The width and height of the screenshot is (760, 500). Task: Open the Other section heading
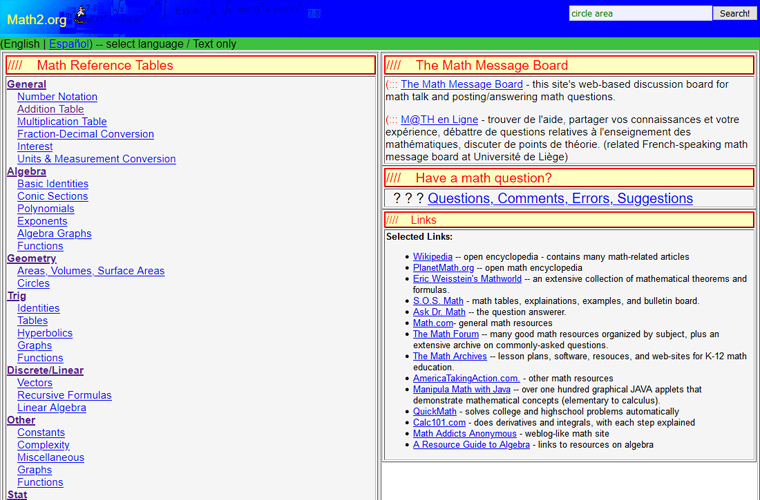21,420
